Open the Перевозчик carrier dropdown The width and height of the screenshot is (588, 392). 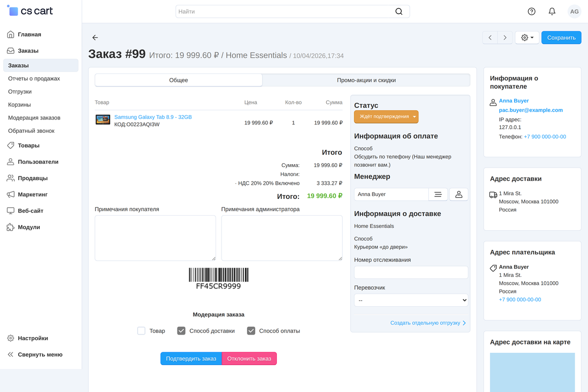point(411,300)
